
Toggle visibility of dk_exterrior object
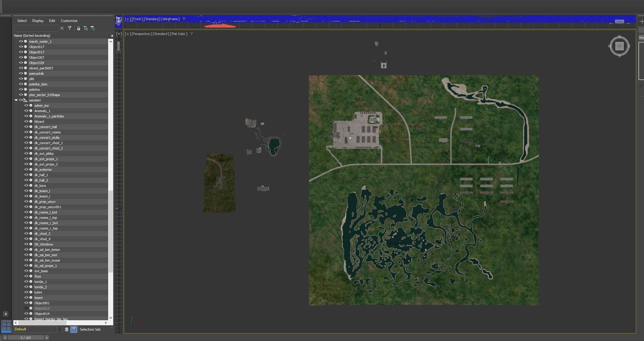(x=26, y=169)
